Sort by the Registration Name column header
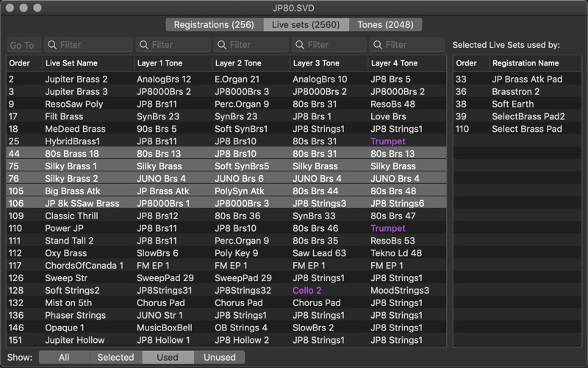588x368 pixels. [535, 63]
